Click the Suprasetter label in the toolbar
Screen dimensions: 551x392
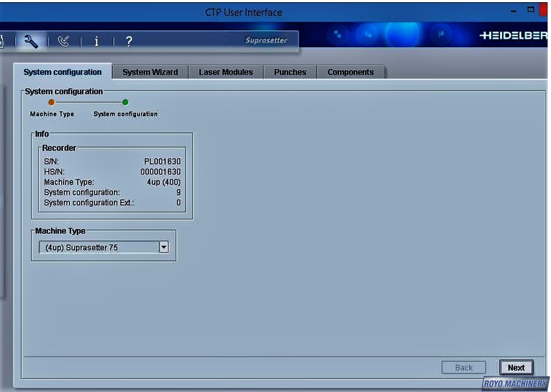pos(266,41)
